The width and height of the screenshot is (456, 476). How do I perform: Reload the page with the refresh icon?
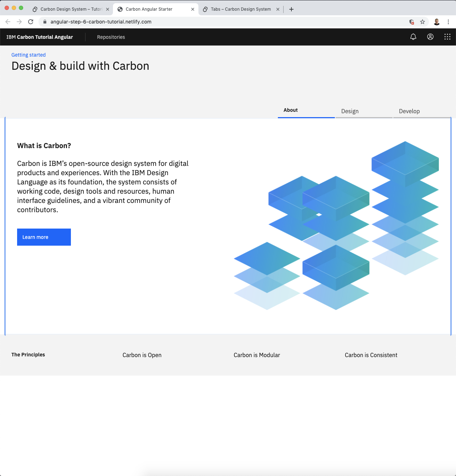click(x=31, y=22)
